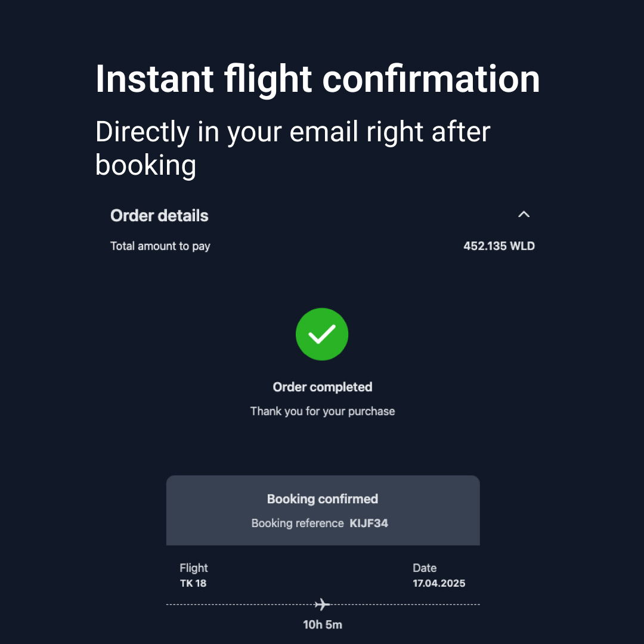Select the date 17.04.2025
The height and width of the screenshot is (644, 644).
pyautogui.click(x=439, y=583)
